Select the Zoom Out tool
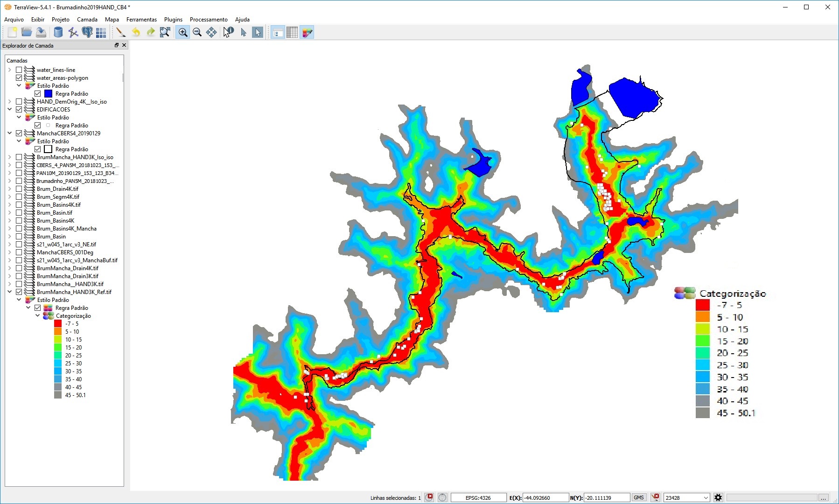The width and height of the screenshot is (839, 504). coord(197,32)
